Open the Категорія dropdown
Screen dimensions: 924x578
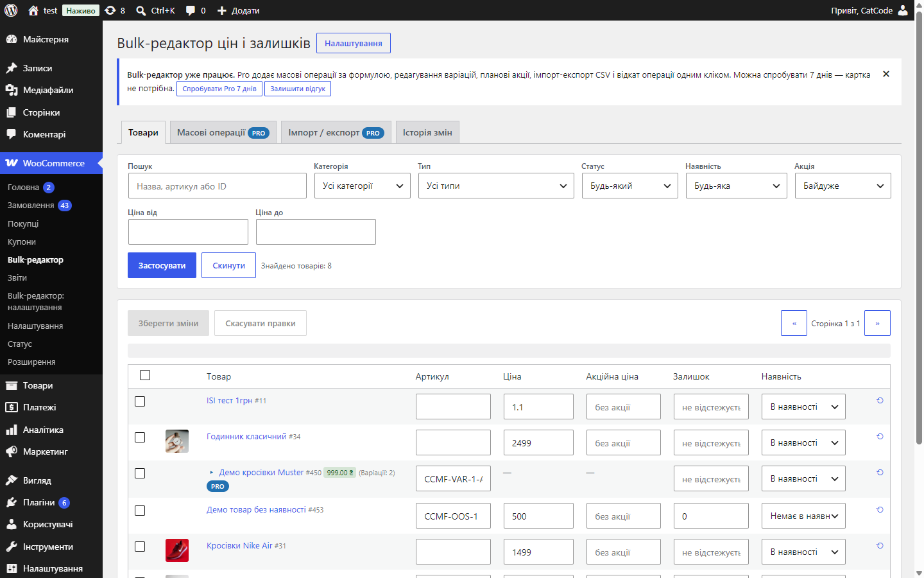coord(363,186)
